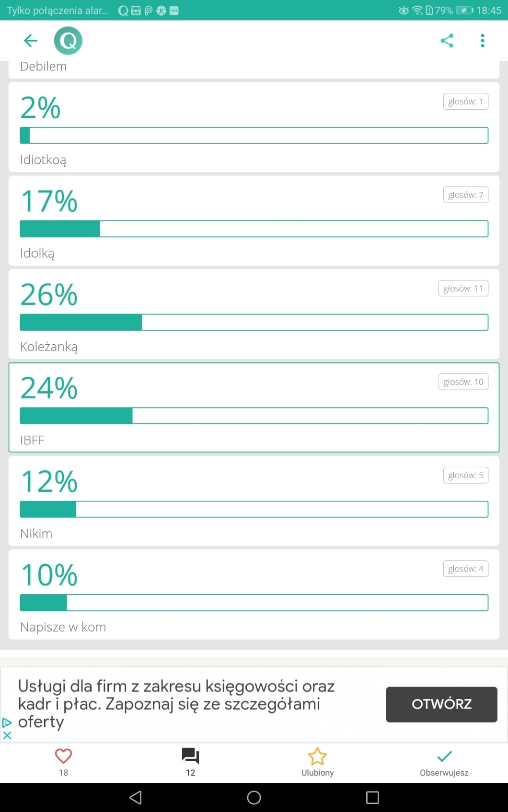The image size is (508, 812).
Task: Open Android recent apps square button
Action: pyautogui.click(x=372, y=798)
